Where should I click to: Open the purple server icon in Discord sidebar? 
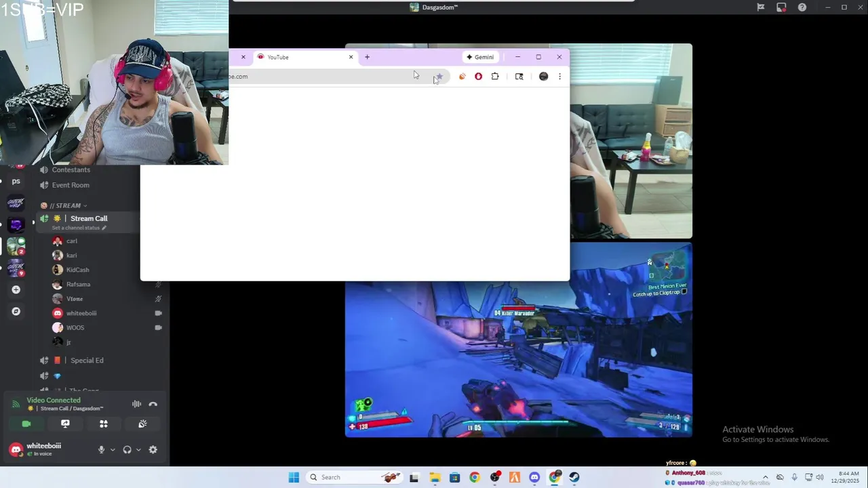pyautogui.click(x=16, y=224)
